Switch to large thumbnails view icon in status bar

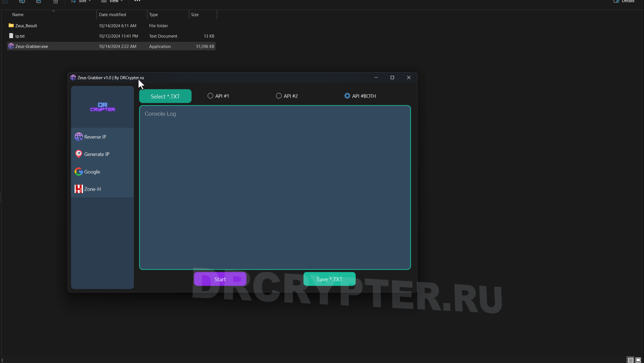pyautogui.click(x=638, y=360)
